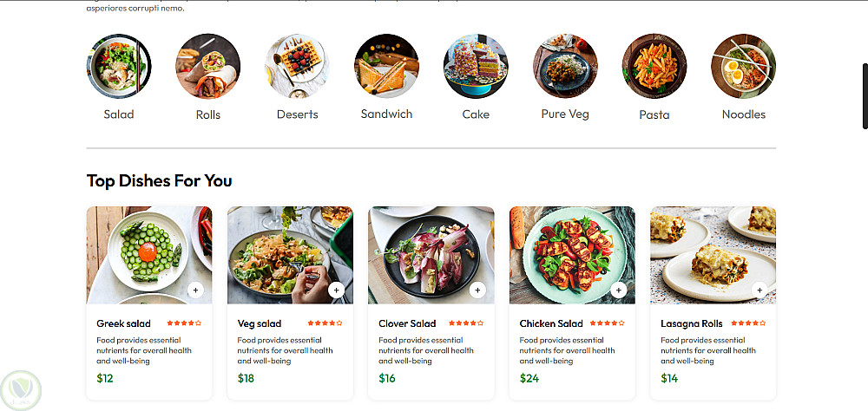Select the Rolls category image
Image resolution: width=868 pixels, height=411 pixels.
tap(208, 67)
